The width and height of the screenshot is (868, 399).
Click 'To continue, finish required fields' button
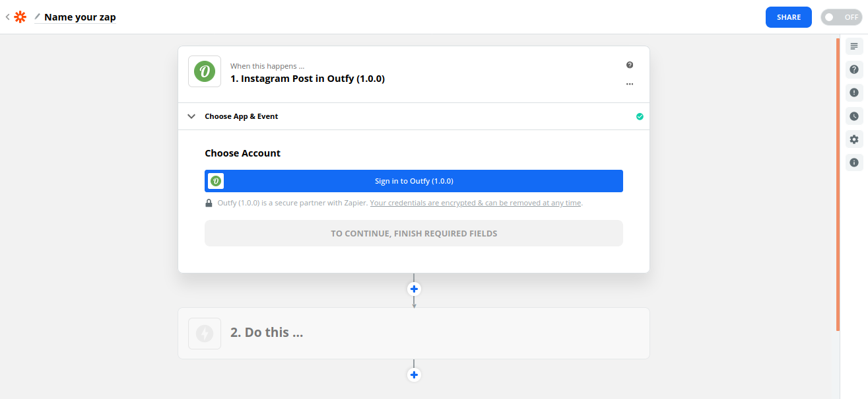[x=414, y=233]
